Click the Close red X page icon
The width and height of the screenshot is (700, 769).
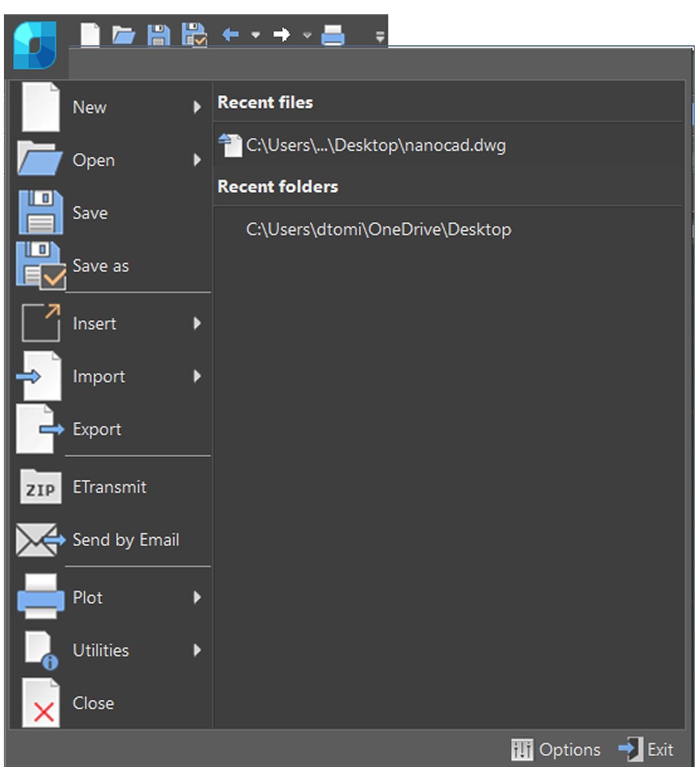tap(41, 703)
